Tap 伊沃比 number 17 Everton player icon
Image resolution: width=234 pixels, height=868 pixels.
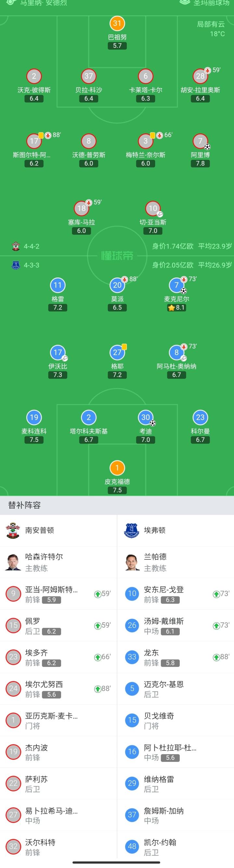click(58, 352)
